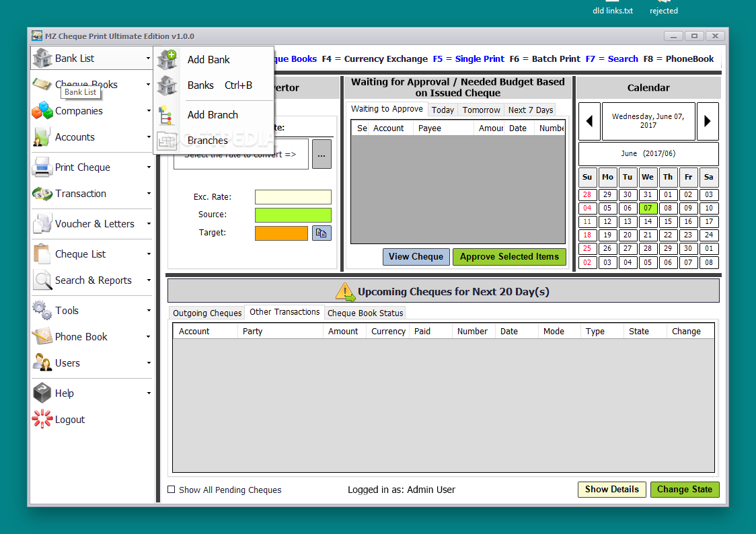Viewport: 756px width, 534px height.
Task: Click the Transaction money icon
Action: [42, 194]
